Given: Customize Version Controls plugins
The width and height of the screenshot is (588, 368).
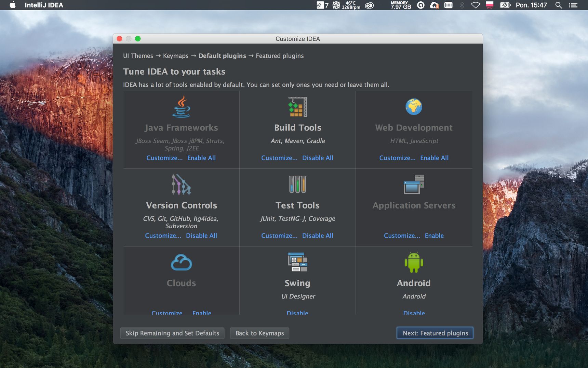Looking at the screenshot, I should click(163, 236).
